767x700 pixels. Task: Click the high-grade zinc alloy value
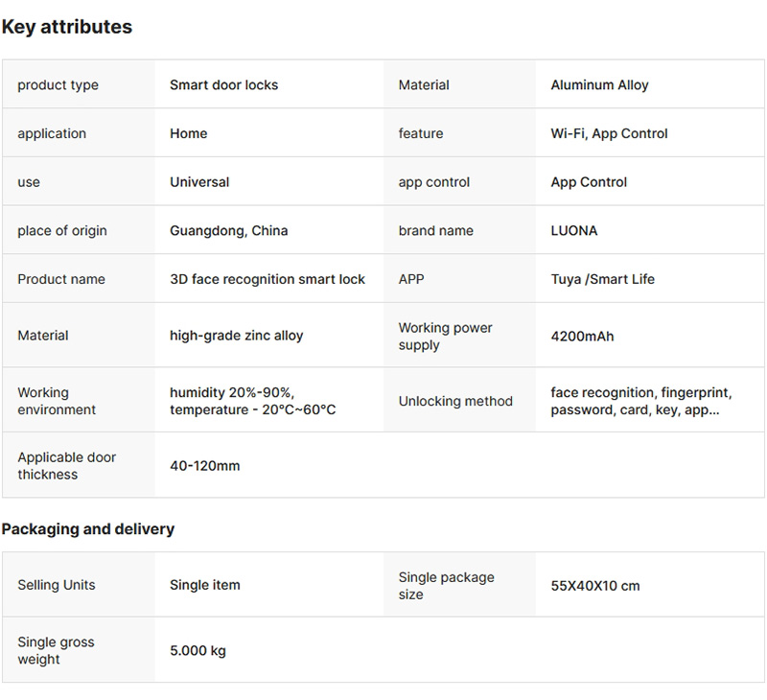236,336
